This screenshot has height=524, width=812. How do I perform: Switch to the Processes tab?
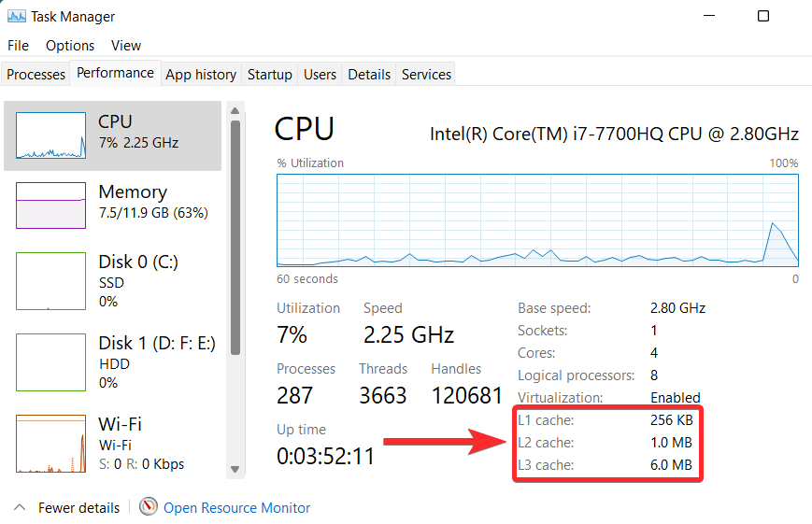click(x=36, y=75)
